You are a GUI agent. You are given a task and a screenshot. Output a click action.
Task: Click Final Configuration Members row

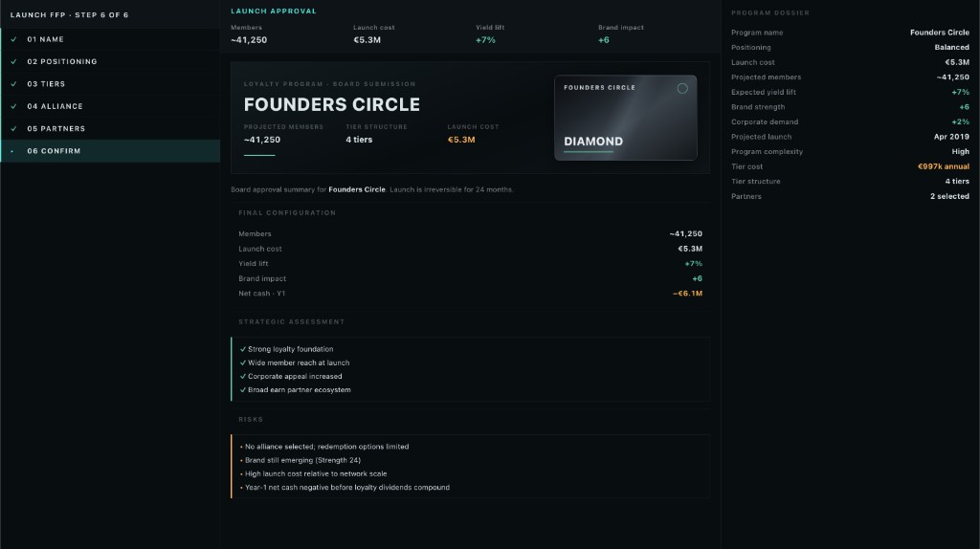click(x=470, y=234)
